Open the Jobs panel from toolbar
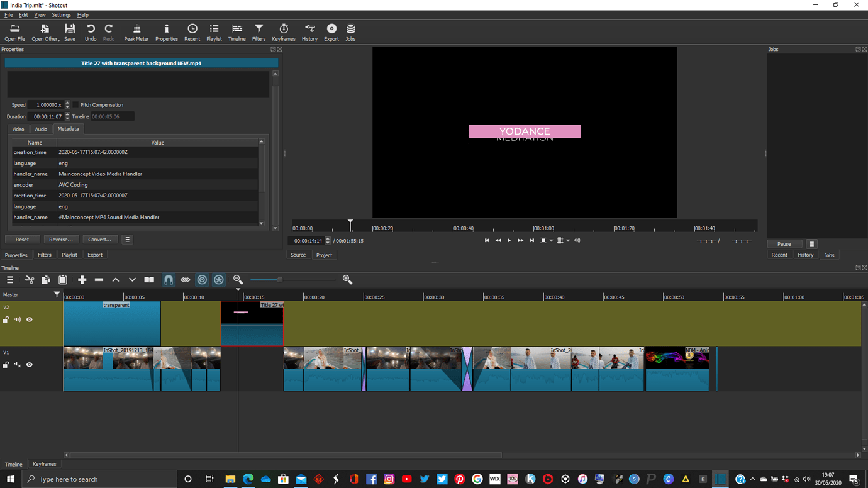Viewport: 868px width, 488px height. 350,32
